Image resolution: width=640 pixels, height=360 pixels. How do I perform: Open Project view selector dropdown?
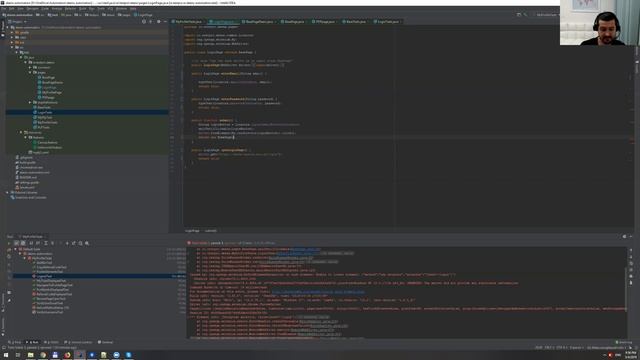point(17,22)
